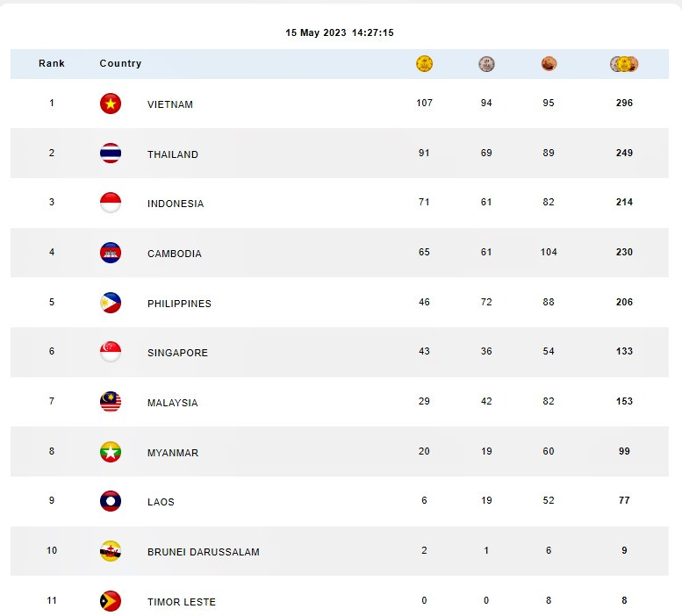Click the Timor Leste flag icon
Image resolution: width=682 pixels, height=616 pixels.
click(111, 601)
